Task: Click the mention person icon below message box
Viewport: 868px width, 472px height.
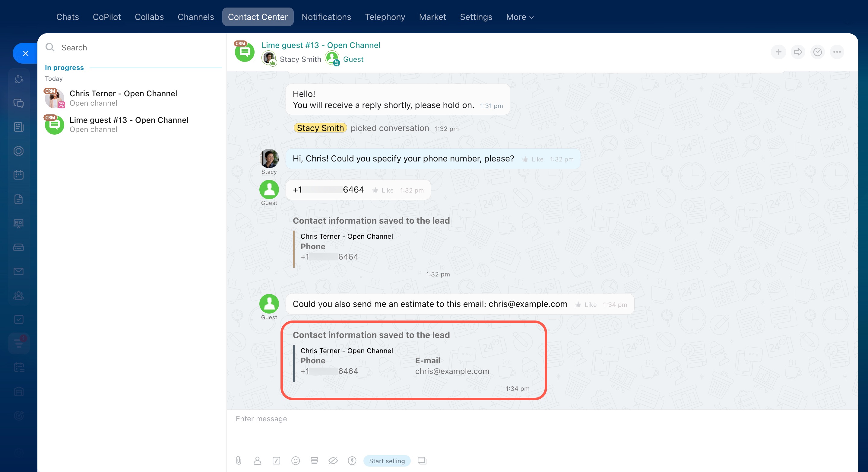Action: click(258, 461)
